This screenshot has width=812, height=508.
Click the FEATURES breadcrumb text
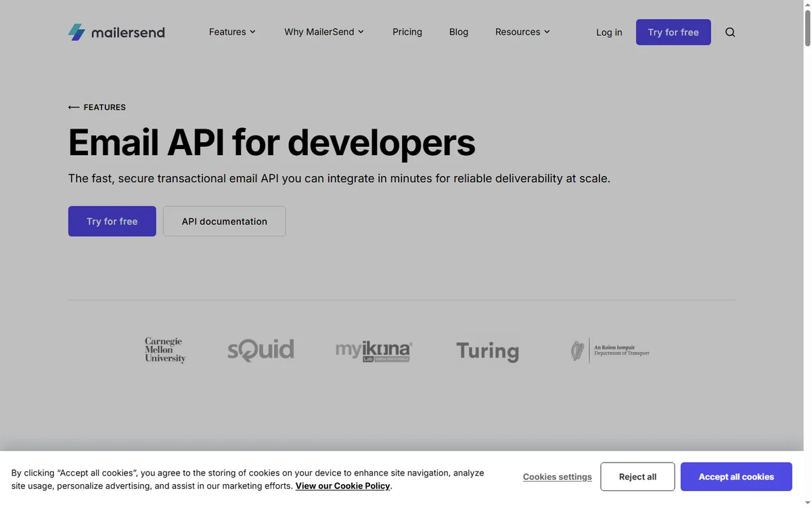pyautogui.click(x=105, y=107)
